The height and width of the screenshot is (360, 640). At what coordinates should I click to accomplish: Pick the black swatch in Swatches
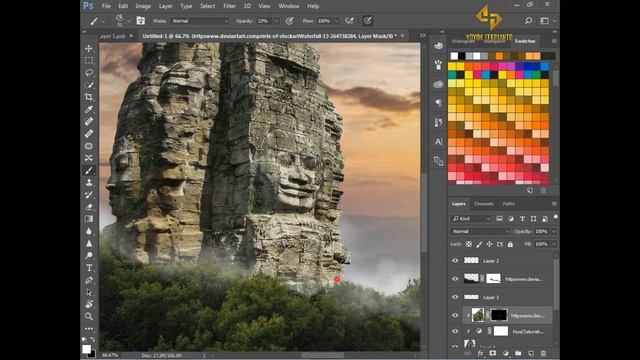tap(462, 56)
